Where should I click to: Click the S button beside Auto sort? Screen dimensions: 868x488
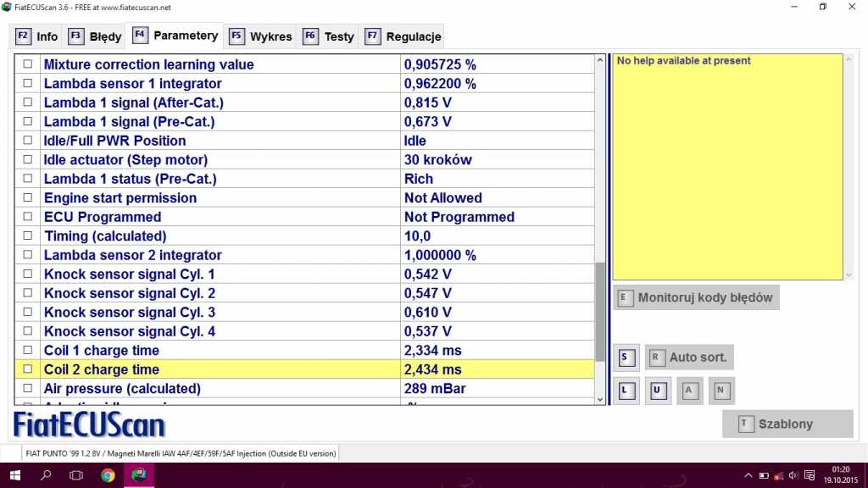[x=625, y=358]
